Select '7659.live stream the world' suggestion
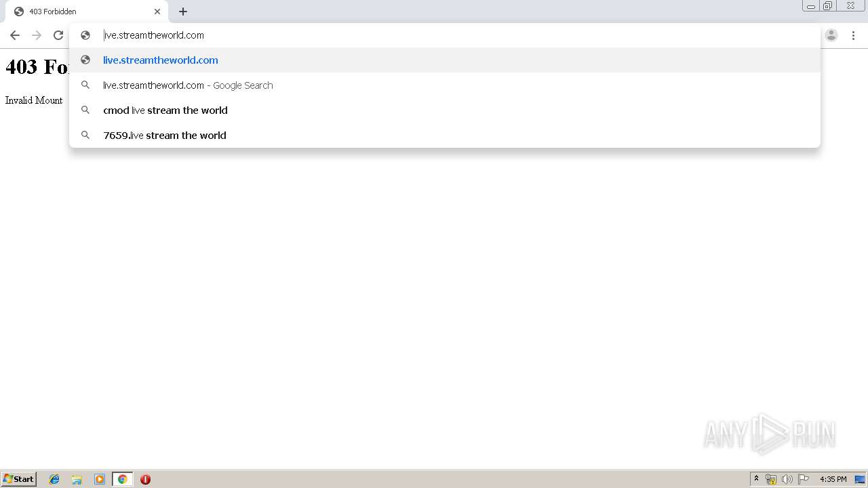This screenshot has height=488, width=868. 445,135
